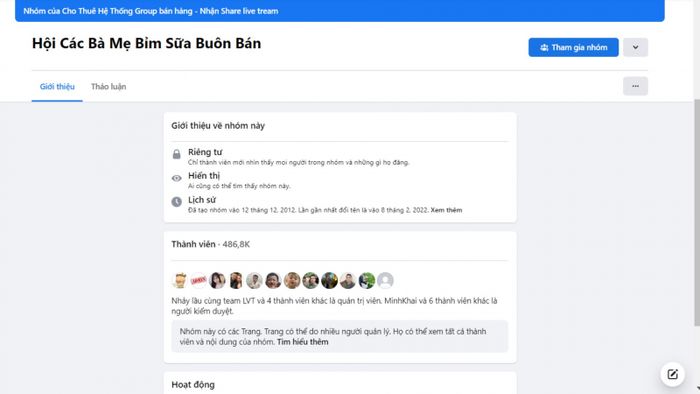This screenshot has width=700, height=394.
Task: Click the third member avatar with dark hair
Action: click(x=217, y=280)
